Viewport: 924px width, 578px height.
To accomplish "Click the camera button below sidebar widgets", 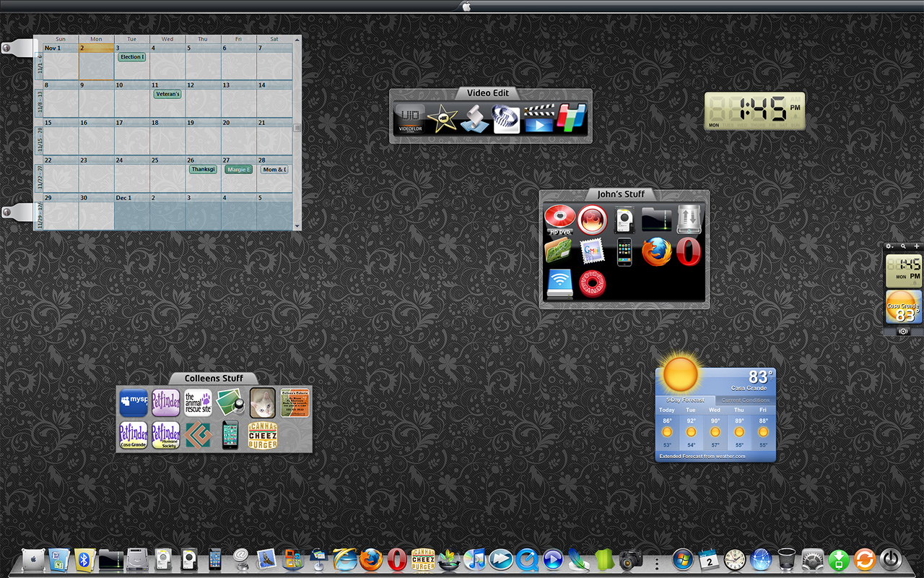I will pyautogui.click(x=903, y=331).
